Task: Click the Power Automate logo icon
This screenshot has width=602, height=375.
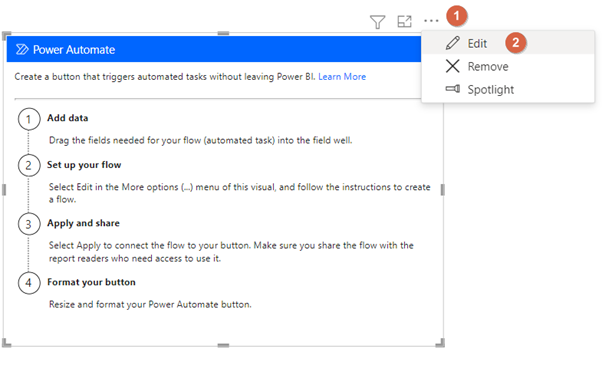Action: click(22, 50)
